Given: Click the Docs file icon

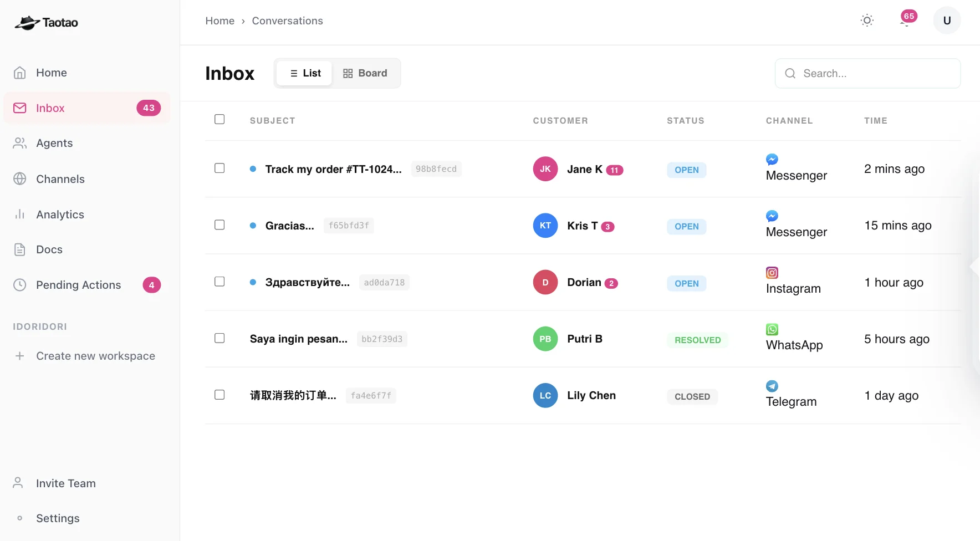Looking at the screenshot, I should [x=20, y=249].
